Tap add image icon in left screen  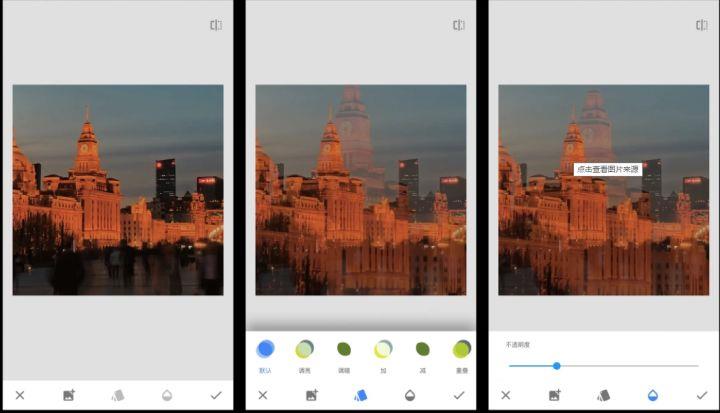pos(68,395)
